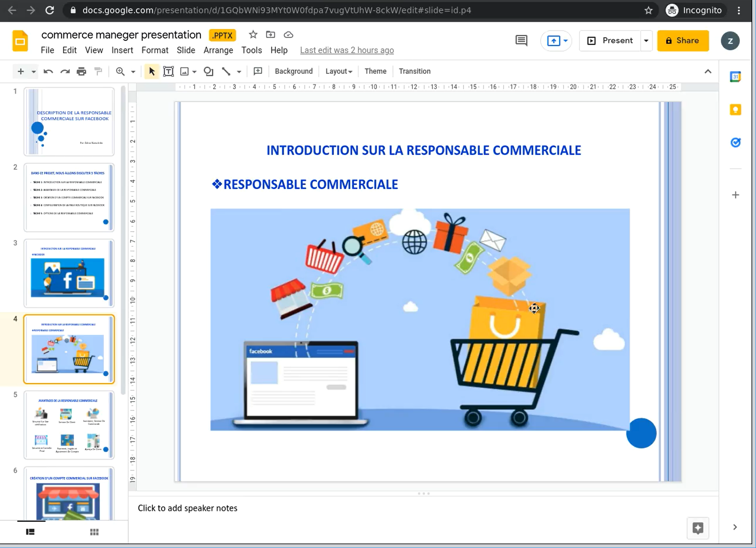This screenshot has width=756, height=548.
Task: Open the Present options dropdown arrow
Action: click(x=646, y=40)
